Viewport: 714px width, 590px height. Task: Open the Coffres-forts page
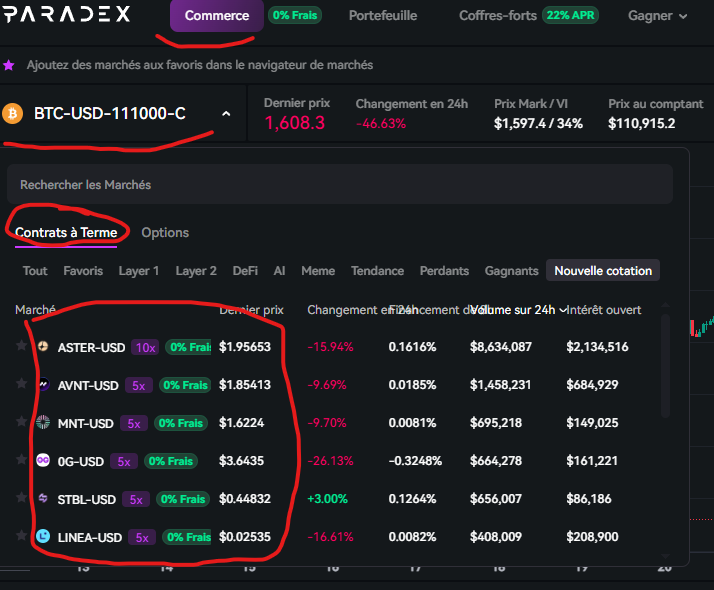tap(498, 15)
